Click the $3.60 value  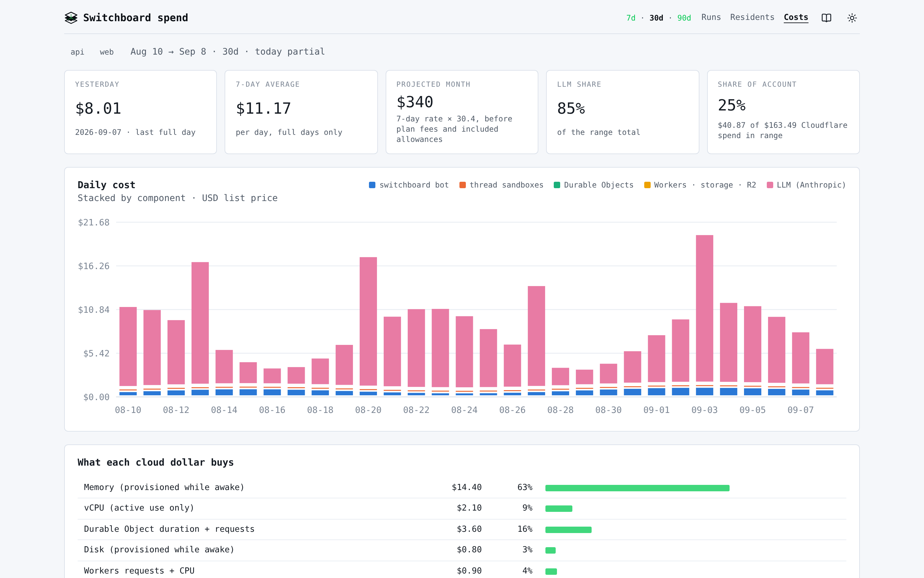pyautogui.click(x=469, y=529)
